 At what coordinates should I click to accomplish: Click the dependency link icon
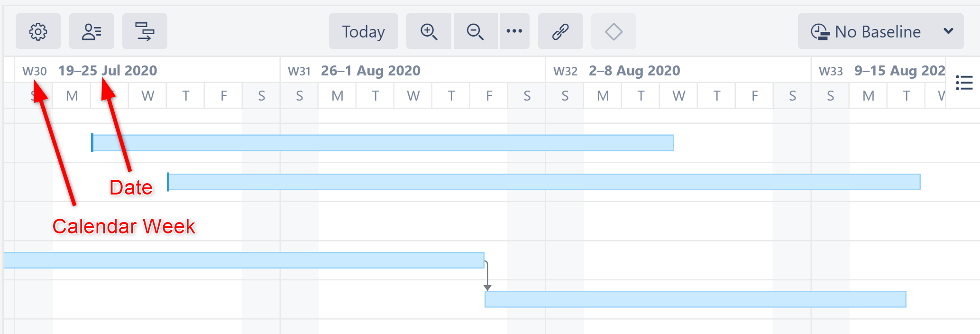[560, 31]
